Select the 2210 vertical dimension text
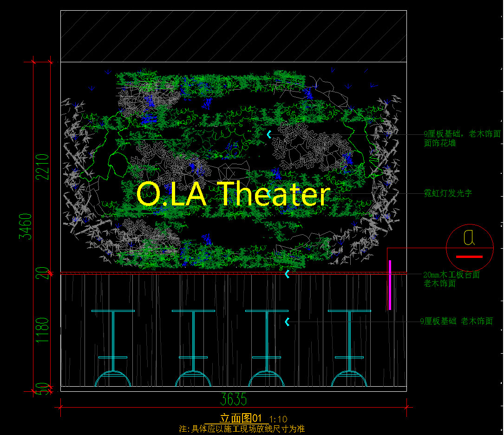Viewport: 504px width, 435px height. click(x=42, y=167)
